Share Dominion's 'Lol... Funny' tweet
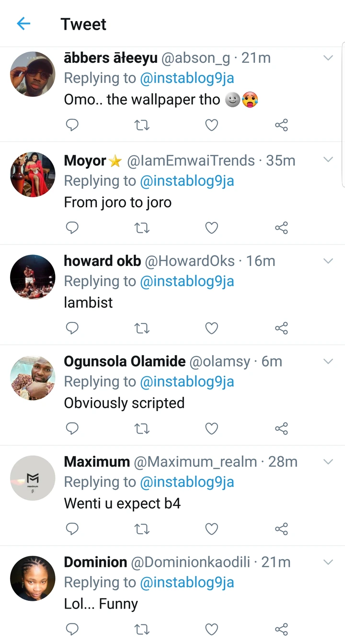Screen dimensions: 345x644 [281, 629]
